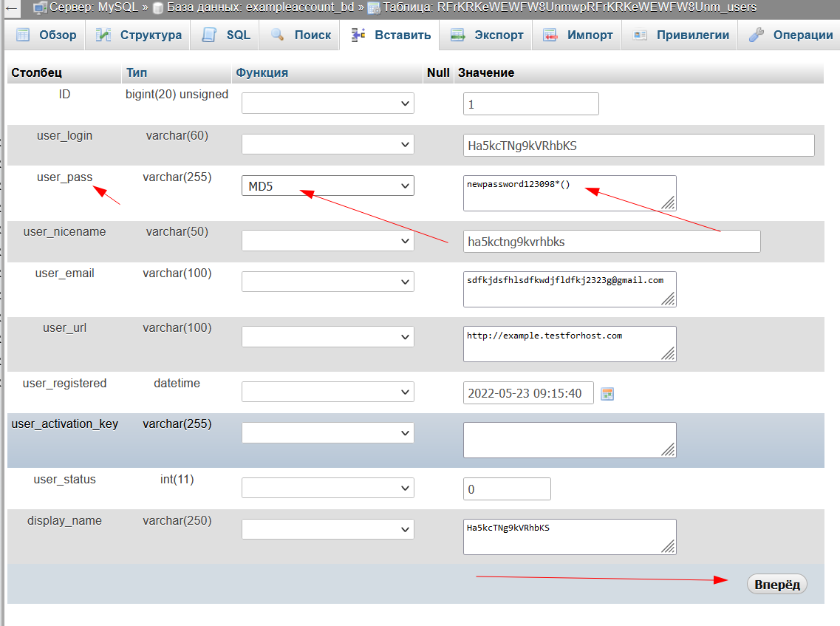The image size is (840, 626).
Task: Go to the Поиск search tab
Action: point(300,35)
